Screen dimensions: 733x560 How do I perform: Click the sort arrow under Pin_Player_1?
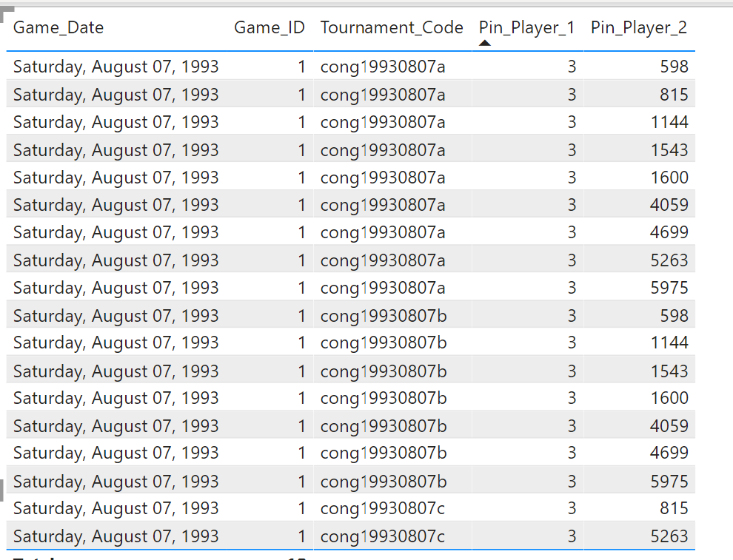tap(485, 43)
